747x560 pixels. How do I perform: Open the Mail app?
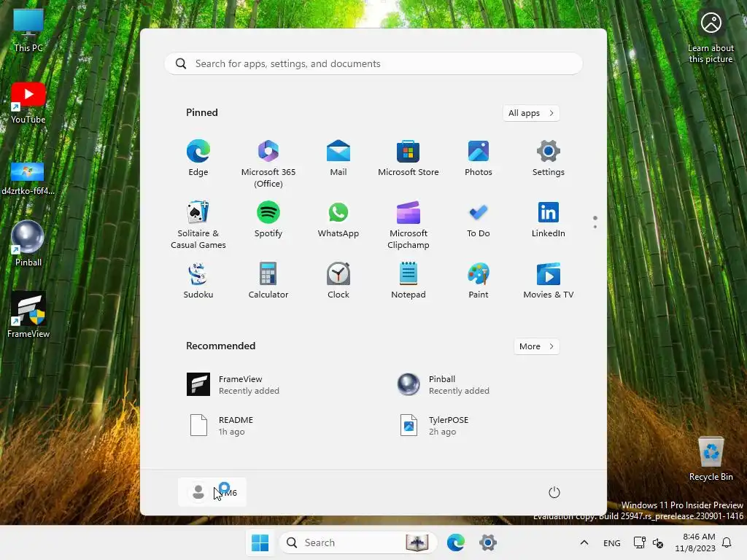tap(338, 158)
